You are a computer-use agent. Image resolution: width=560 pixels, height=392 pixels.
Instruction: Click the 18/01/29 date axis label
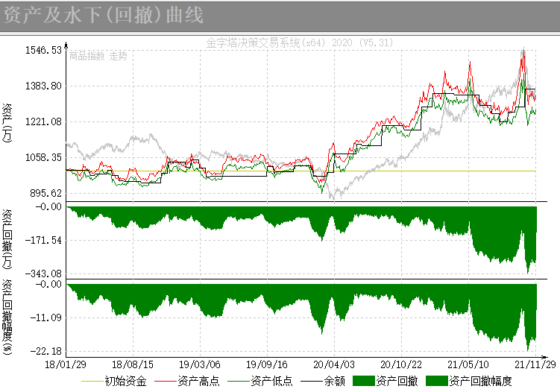pos(66,364)
